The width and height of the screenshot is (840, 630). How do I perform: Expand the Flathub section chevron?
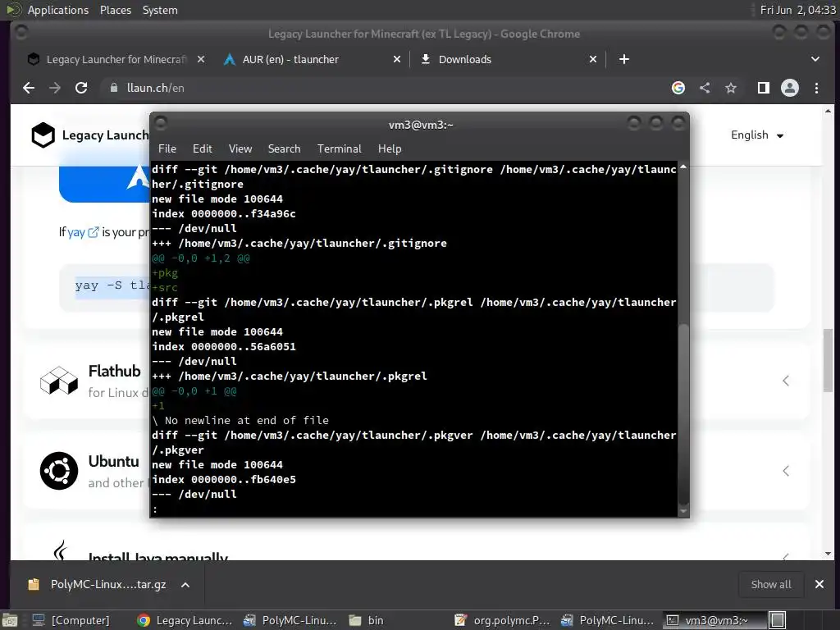[785, 381]
